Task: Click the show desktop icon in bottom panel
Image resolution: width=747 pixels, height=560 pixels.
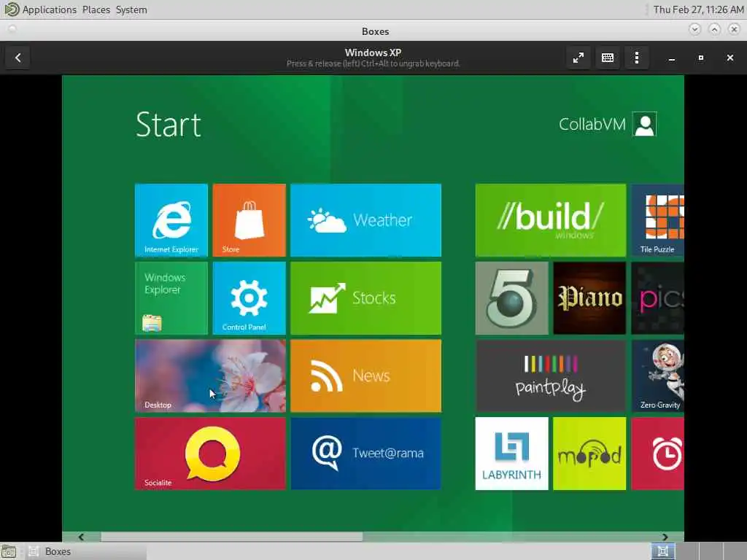Action: click(x=9, y=551)
